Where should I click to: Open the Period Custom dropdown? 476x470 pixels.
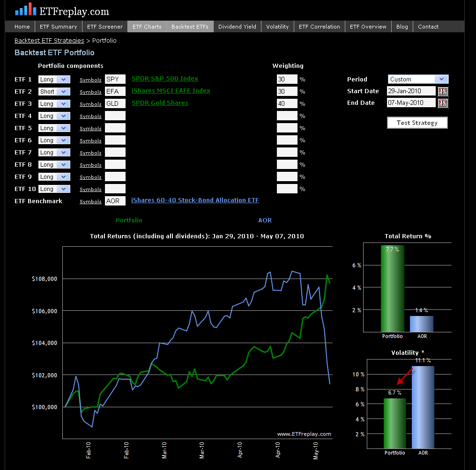[x=418, y=79]
